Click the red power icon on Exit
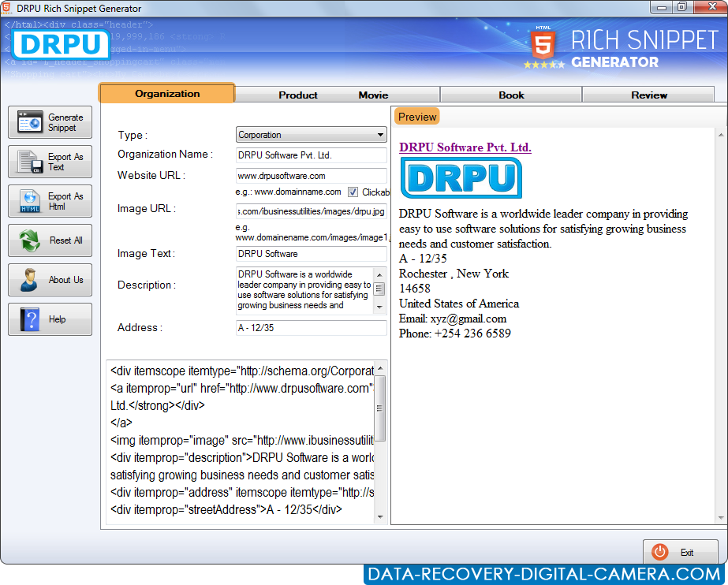728x585 pixels. 659,552
